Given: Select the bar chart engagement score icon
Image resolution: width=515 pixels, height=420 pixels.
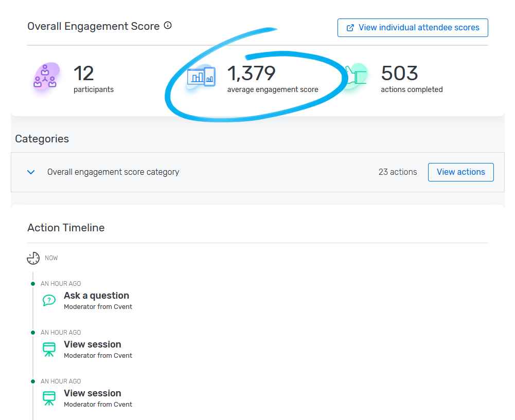Looking at the screenshot, I should pyautogui.click(x=201, y=76).
